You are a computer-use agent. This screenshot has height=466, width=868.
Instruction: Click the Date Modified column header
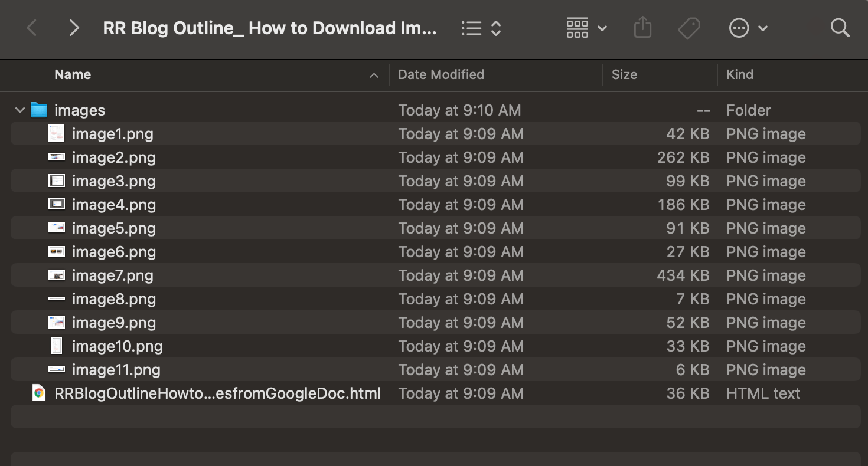440,74
